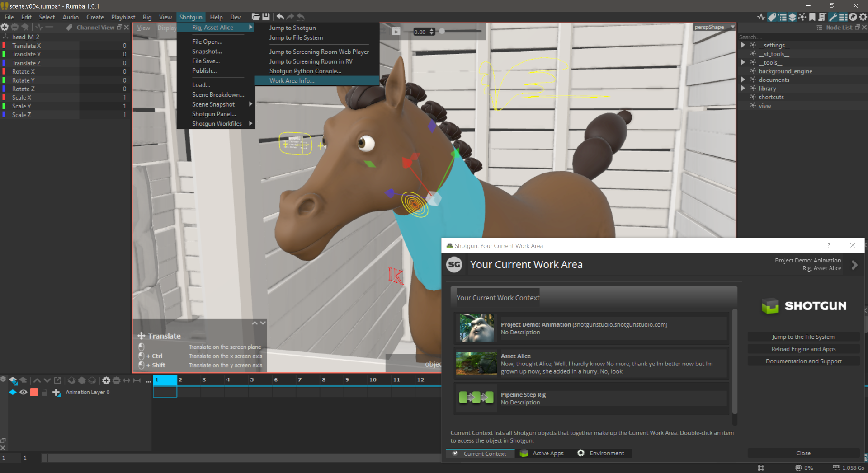Open file via the folder toolbar icon
The width and height of the screenshot is (868, 473).
[255, 17]
